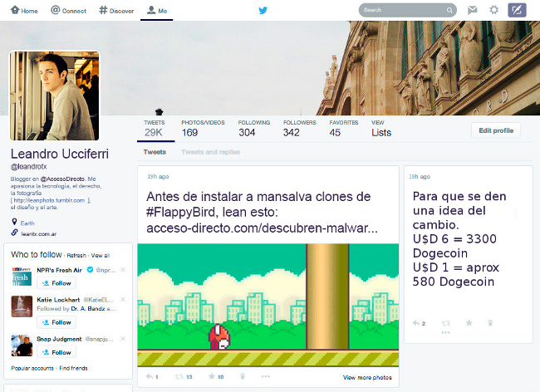This screenshot has height=392, width=540.
Task: Open more options on FlappyBird tweet
Action: [266, 376]
